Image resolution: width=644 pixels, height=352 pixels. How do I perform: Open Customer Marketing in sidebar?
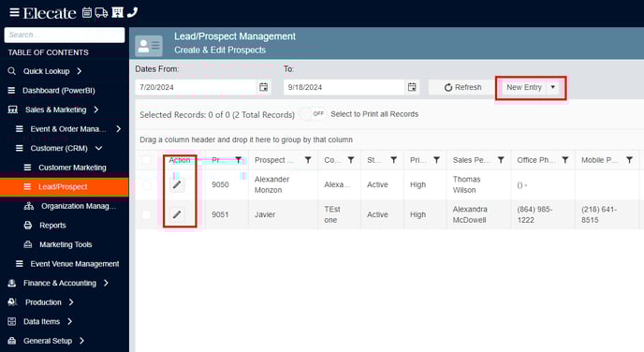[72, 168]
